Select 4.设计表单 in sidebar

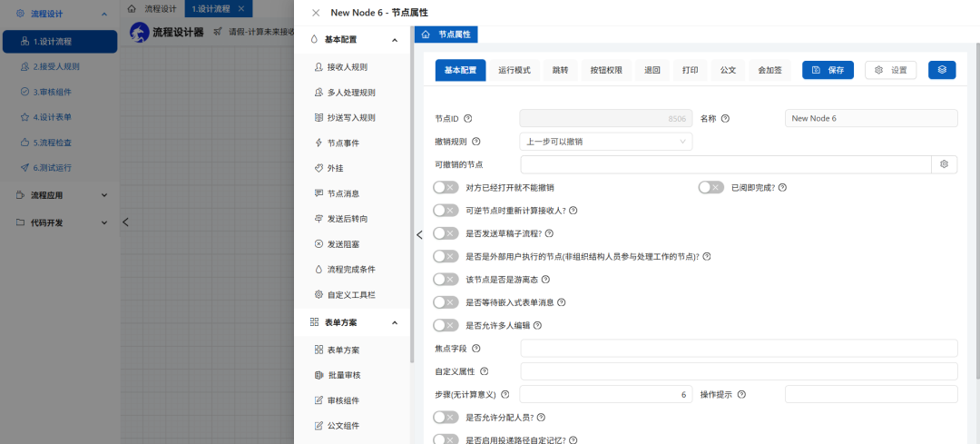60,117
